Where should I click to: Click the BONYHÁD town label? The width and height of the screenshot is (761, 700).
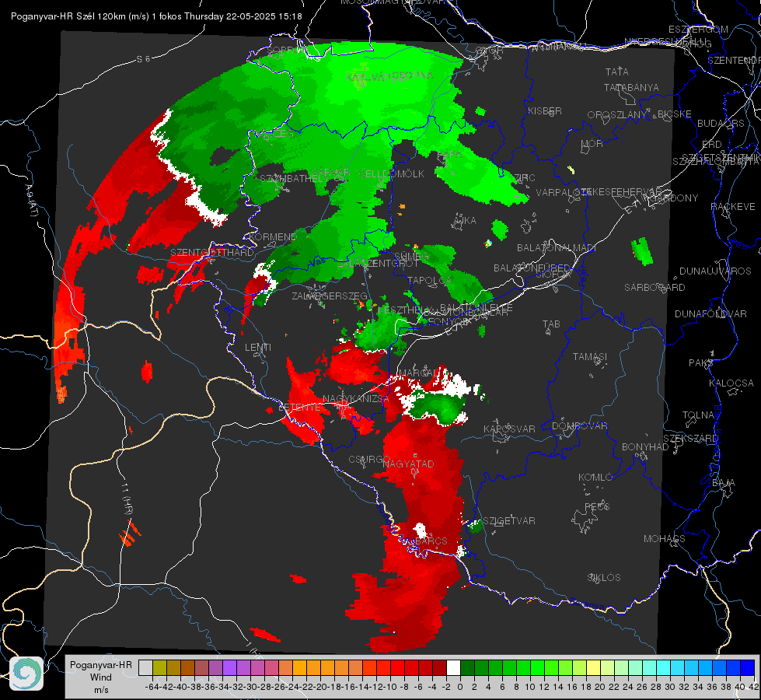point(645,447)
